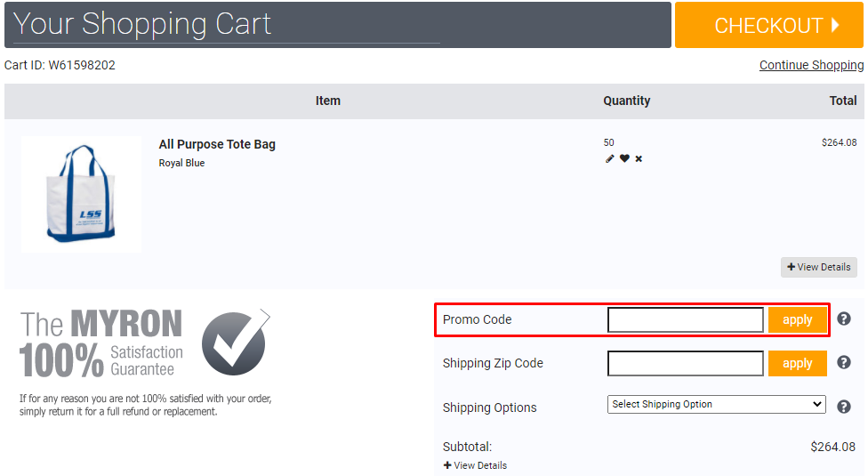
Task: Follow the Continue Shopping link
Action: 811,65
